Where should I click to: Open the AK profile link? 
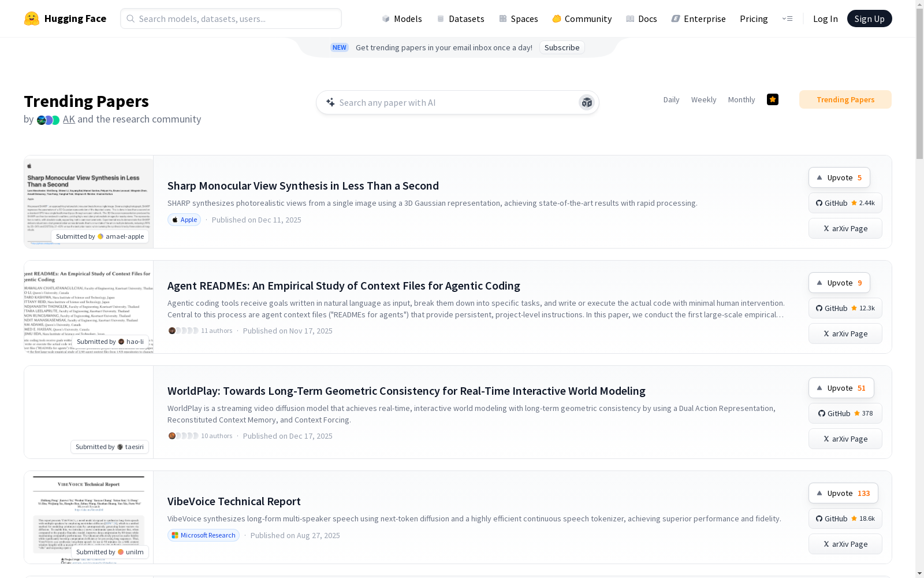coord(69,119)
